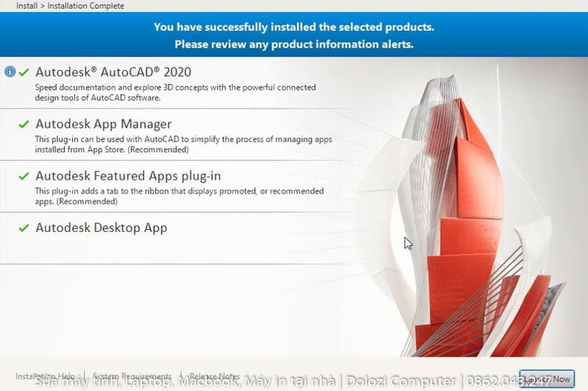Open the System Requirements link
The height and width of the screenshot is (391, 588).
(132, 376)
